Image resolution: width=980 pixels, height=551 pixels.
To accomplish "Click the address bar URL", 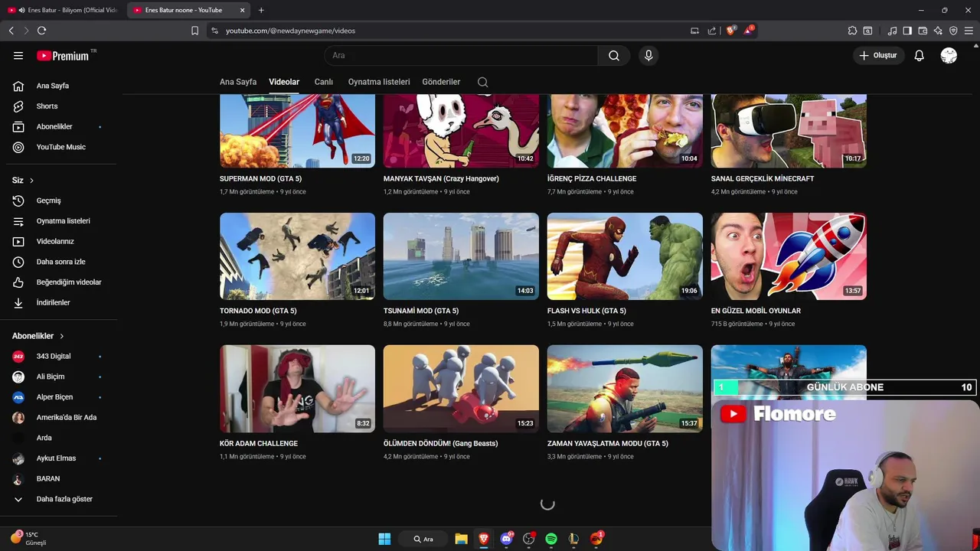I will point(291,31).
